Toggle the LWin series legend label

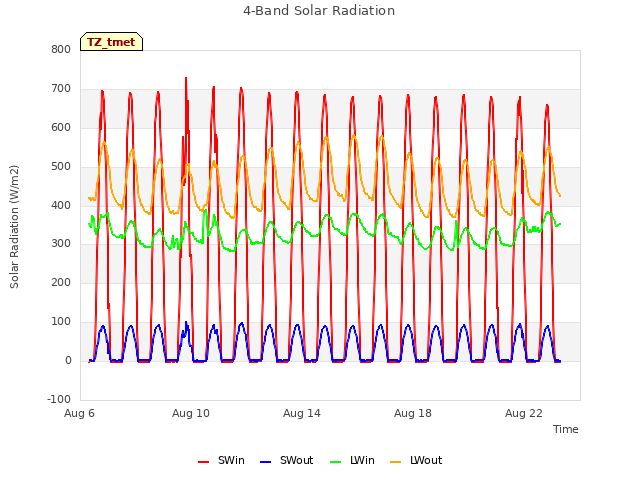[x=362, y=460]
